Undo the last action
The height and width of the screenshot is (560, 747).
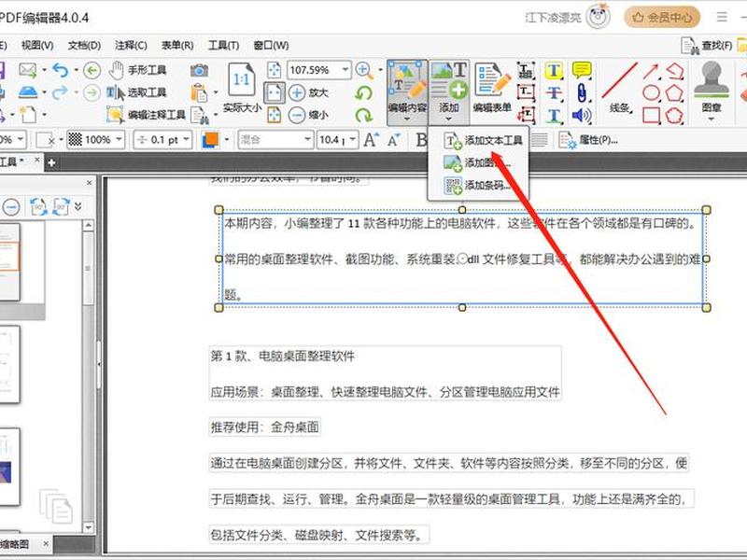point(60,71)
